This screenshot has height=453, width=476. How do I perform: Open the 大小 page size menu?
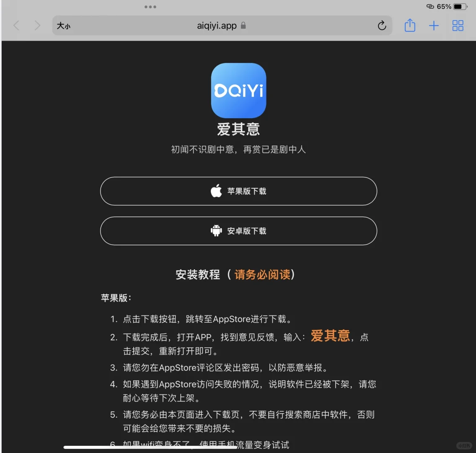click(x=63, y=26)
